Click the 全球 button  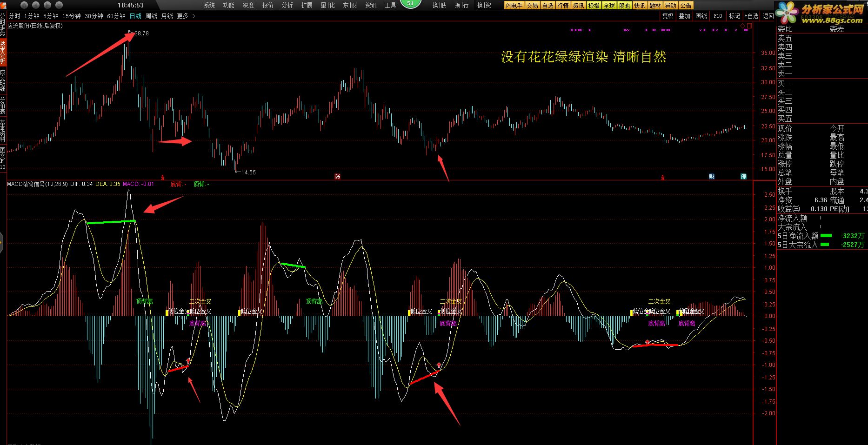coord(609,6)
